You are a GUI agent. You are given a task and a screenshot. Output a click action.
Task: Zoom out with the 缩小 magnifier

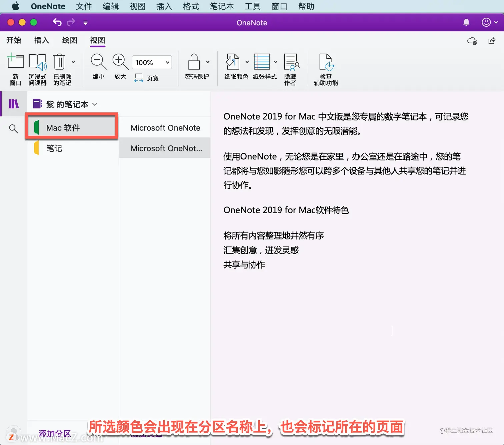click(99, 66)
